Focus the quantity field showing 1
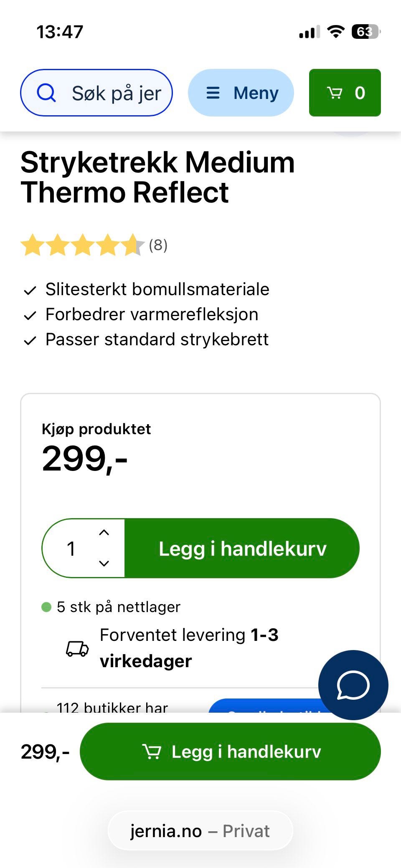 click(x=71, y=548)
